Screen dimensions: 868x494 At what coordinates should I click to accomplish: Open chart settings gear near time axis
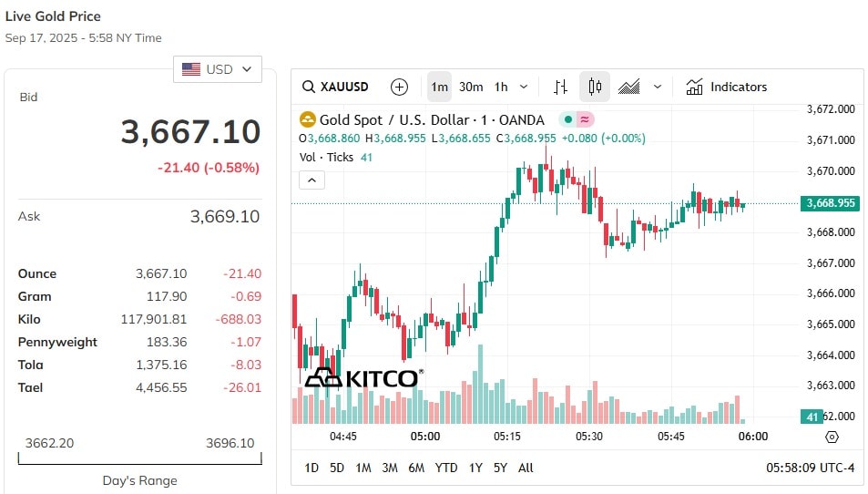832,437
